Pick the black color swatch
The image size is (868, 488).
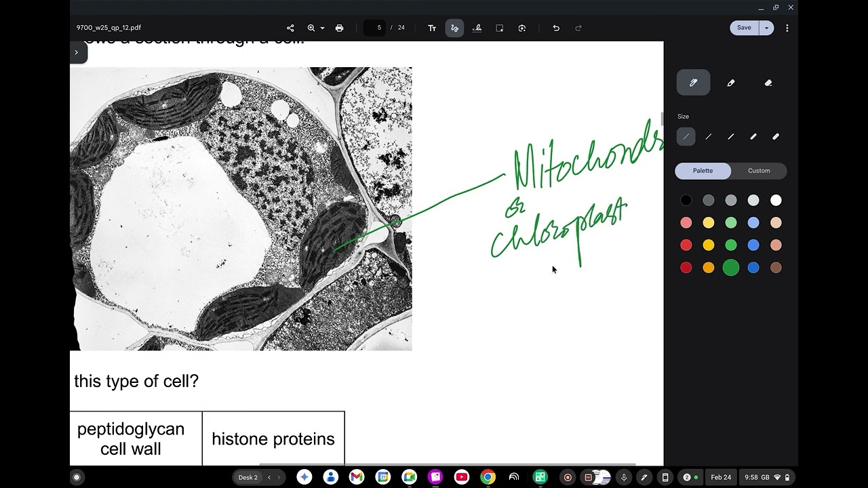[x=686, y=200]
